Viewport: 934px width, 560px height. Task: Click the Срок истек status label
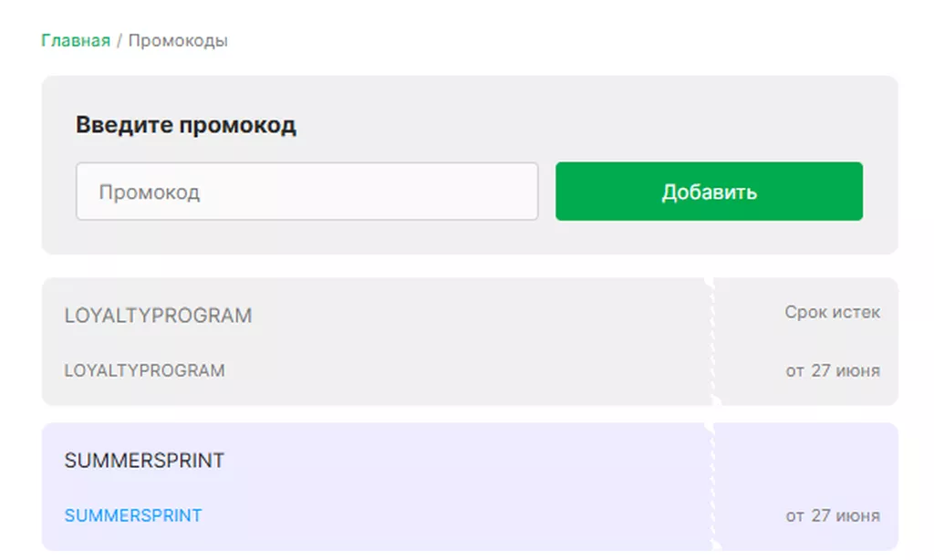tap(832, 312)
